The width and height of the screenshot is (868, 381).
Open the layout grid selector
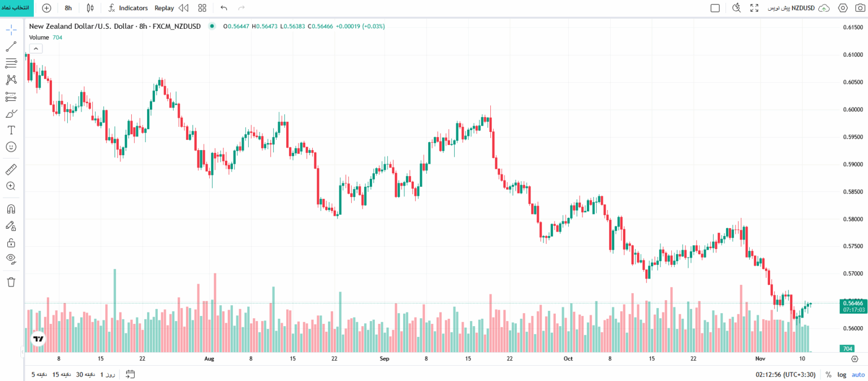pyautogui.click(x=202, y=8)
